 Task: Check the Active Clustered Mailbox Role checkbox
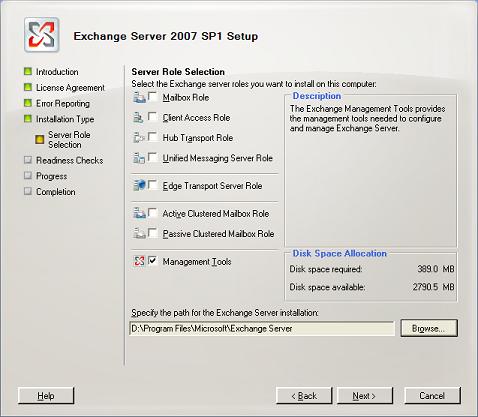[x=153, y=213]
